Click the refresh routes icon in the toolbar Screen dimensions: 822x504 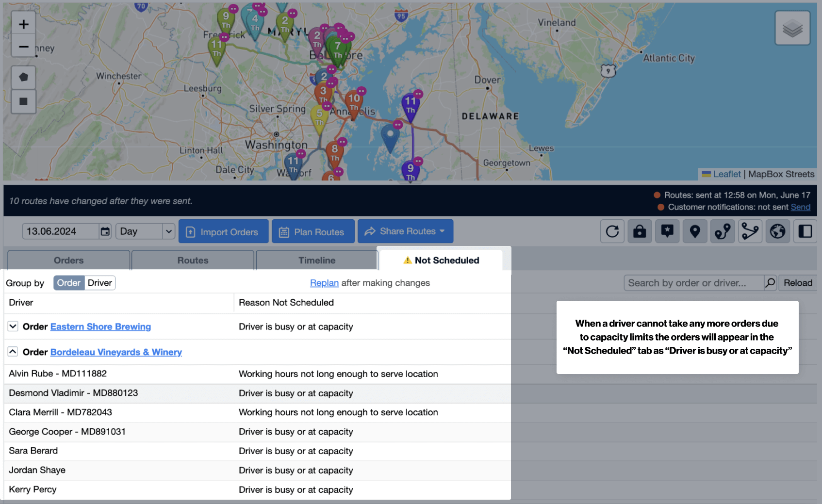(612, 231)
